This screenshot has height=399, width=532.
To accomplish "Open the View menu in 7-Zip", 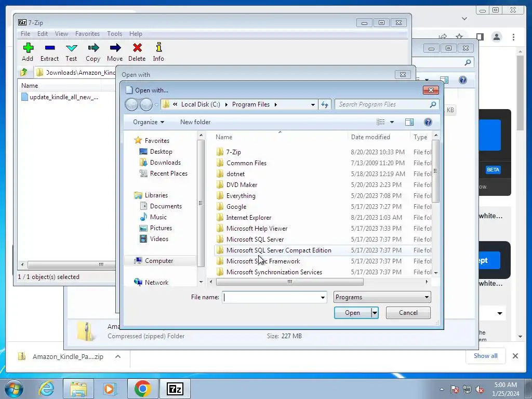I will pyautogui.click(x=61, y=34).
